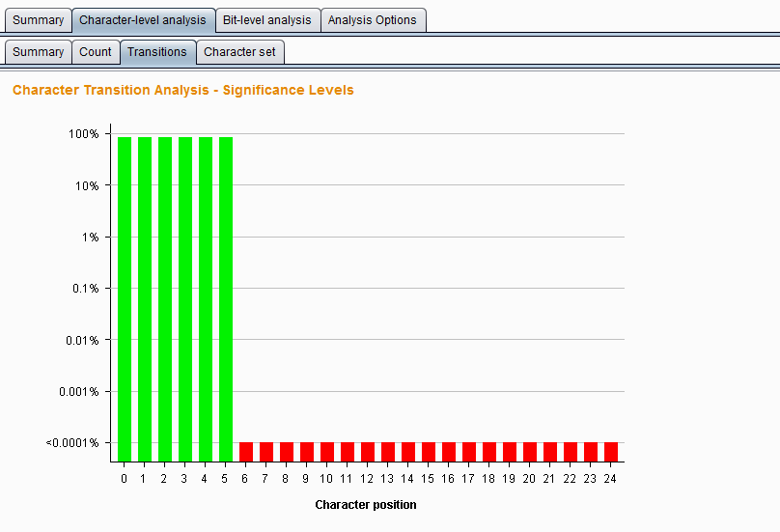The image size is (780, 532).
Task: Go to the Analysis Options tab
Action: tap(372, 20)
